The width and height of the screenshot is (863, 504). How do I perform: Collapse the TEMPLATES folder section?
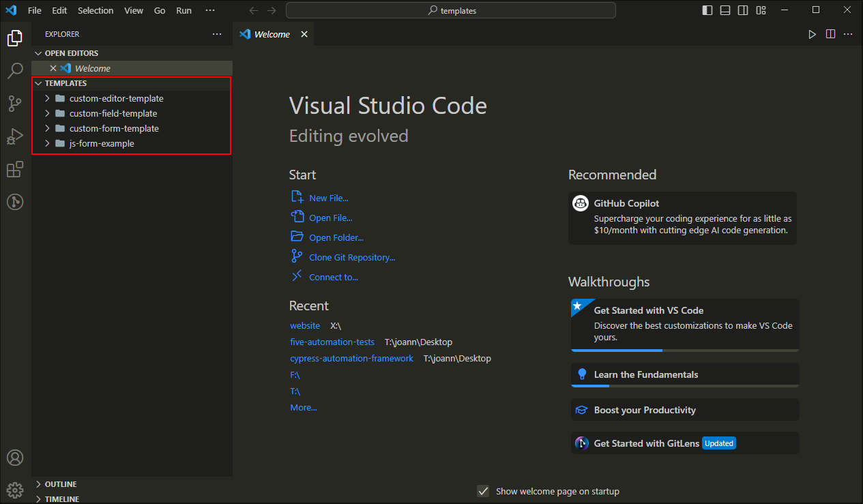pyautogui.click(x=38, y=83)
